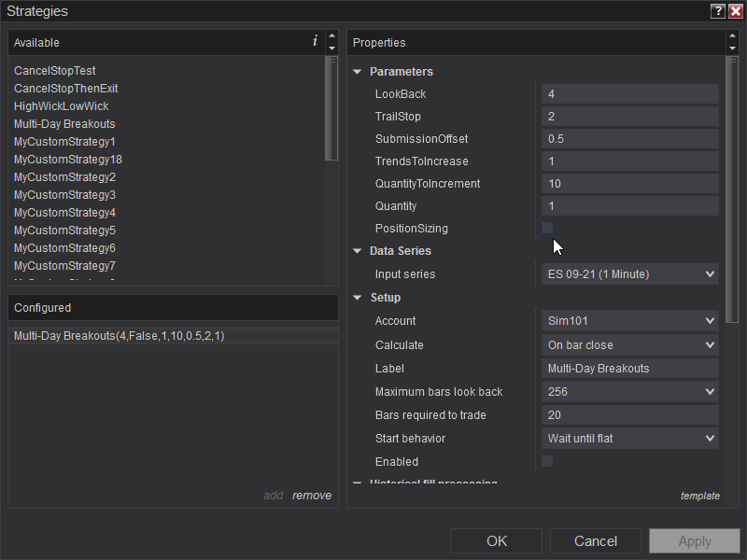Open the Account dropdown
This screenshot has height=560, width=747.
click(x=629, y=321)
